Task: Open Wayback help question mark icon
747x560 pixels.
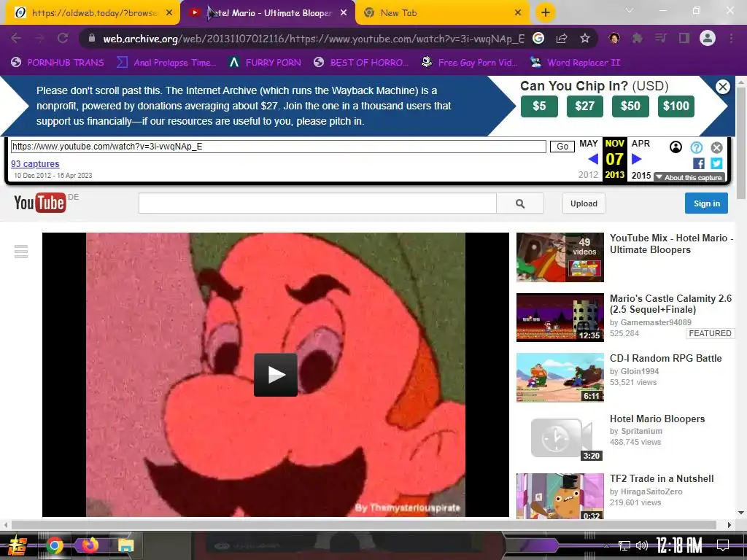Action: pos(697,147)
